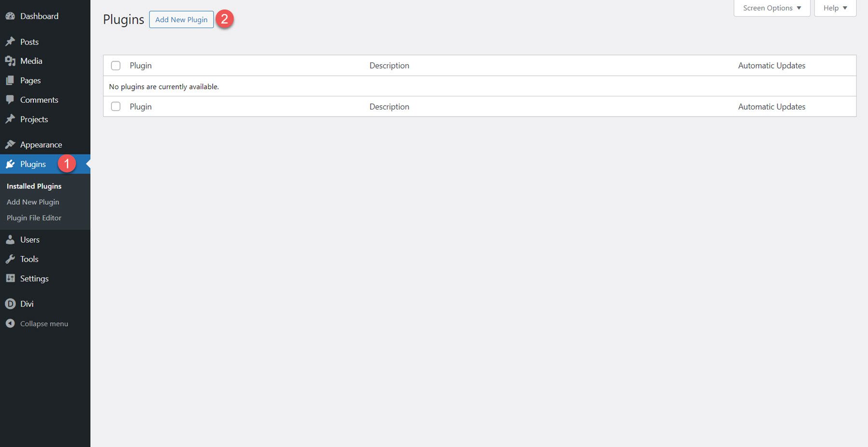
Task: Select Plugin File Editor in the submenu
Action: pos(34,218)
